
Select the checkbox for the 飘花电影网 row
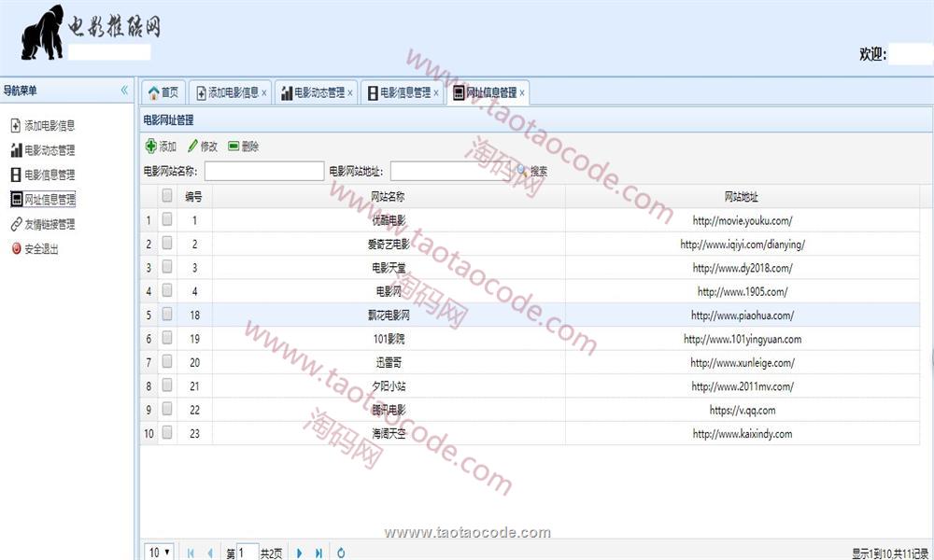pos(167,315)
